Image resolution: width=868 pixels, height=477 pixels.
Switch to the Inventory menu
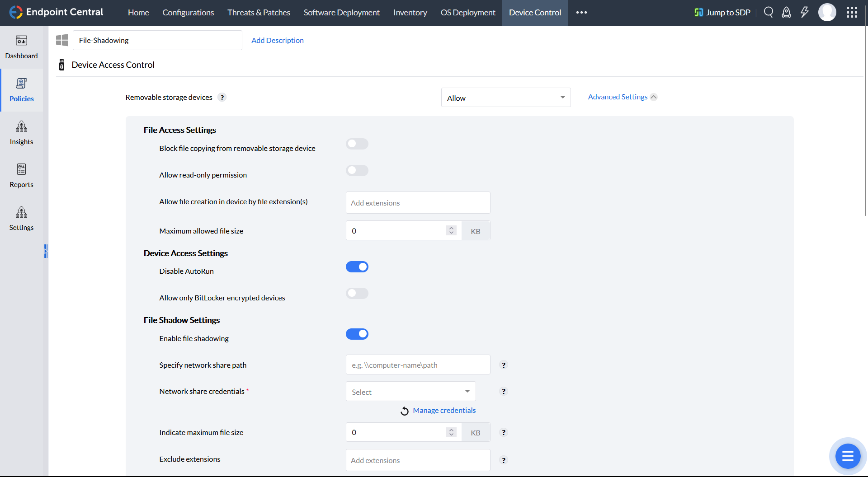point(410,12)
